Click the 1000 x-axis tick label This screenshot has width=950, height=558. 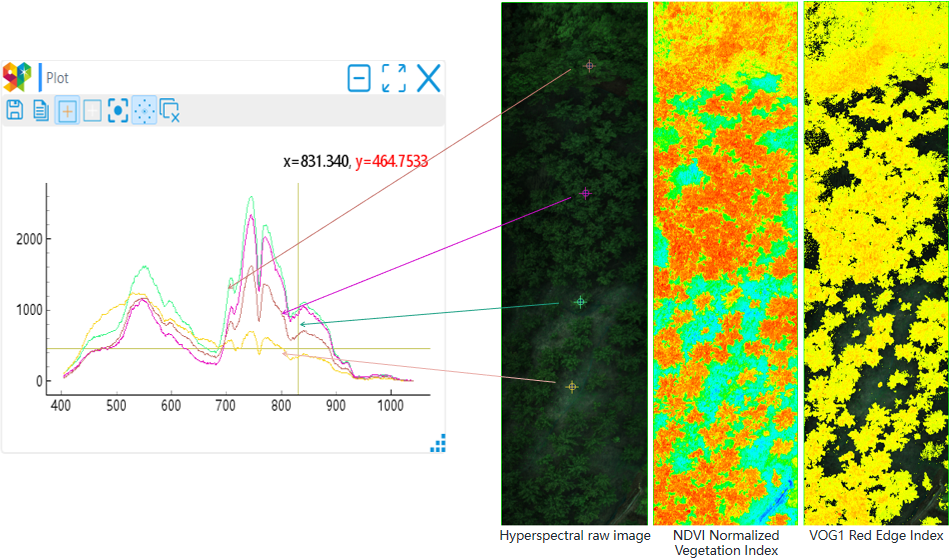coord(390,405)
